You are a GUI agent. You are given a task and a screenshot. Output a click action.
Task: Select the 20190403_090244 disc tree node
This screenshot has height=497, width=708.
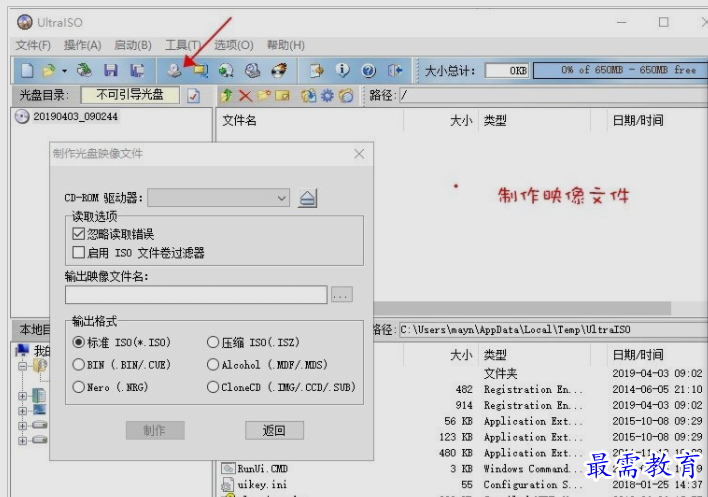tap(75, 116)
